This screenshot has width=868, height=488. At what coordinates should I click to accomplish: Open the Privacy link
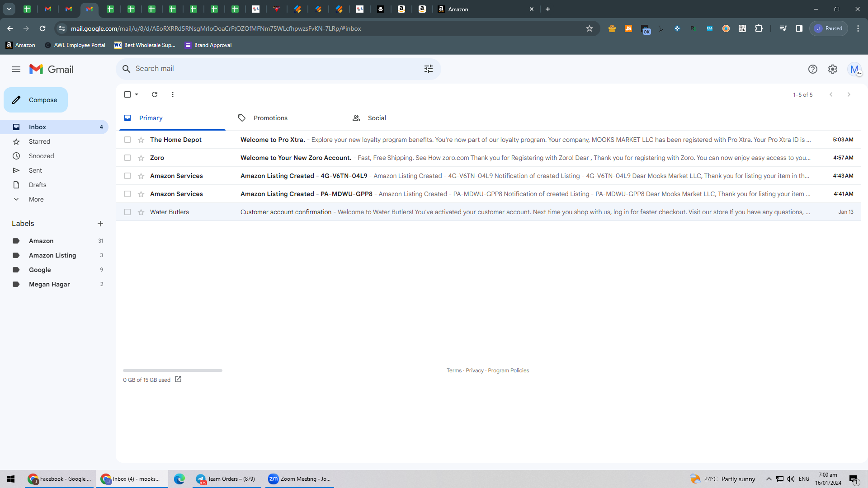pos(475,371)
